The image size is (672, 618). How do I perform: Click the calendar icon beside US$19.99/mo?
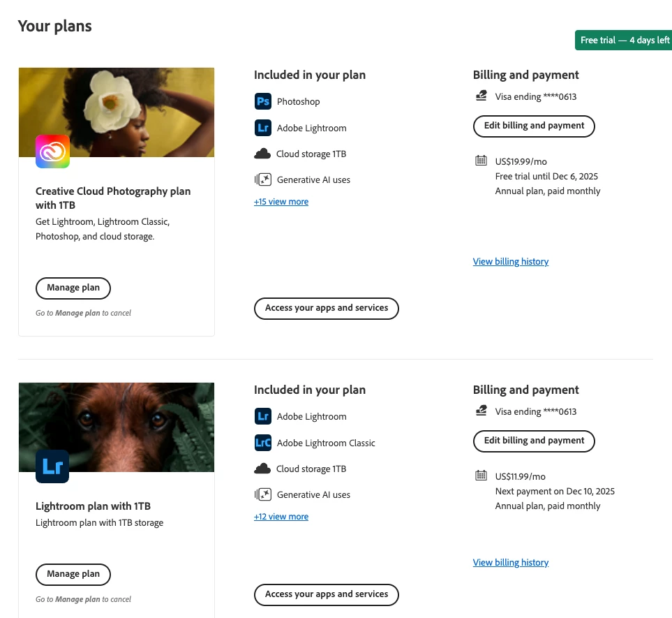tap(481, 161)
